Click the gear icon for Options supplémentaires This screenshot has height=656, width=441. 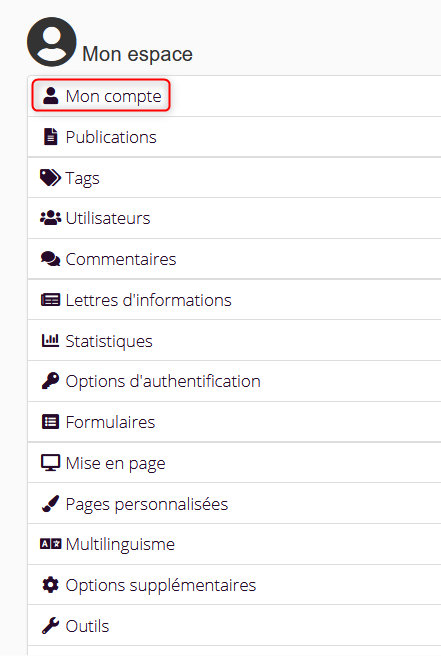51,585
